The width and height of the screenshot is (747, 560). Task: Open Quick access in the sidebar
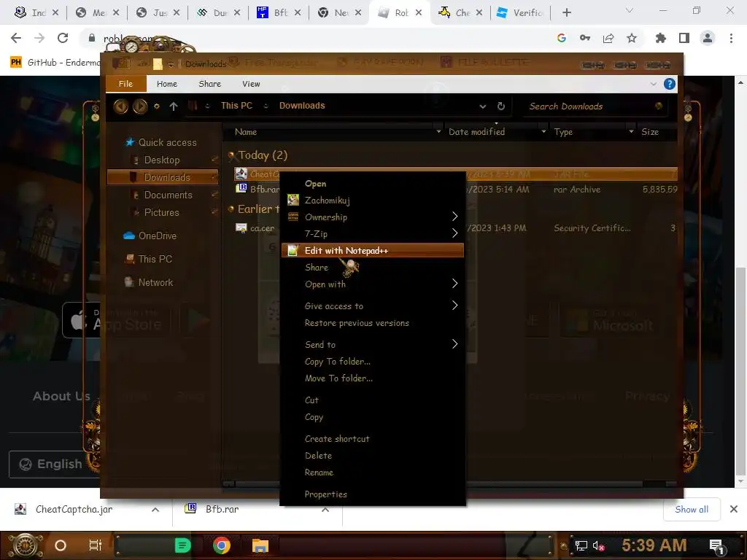tap(167, 142)
